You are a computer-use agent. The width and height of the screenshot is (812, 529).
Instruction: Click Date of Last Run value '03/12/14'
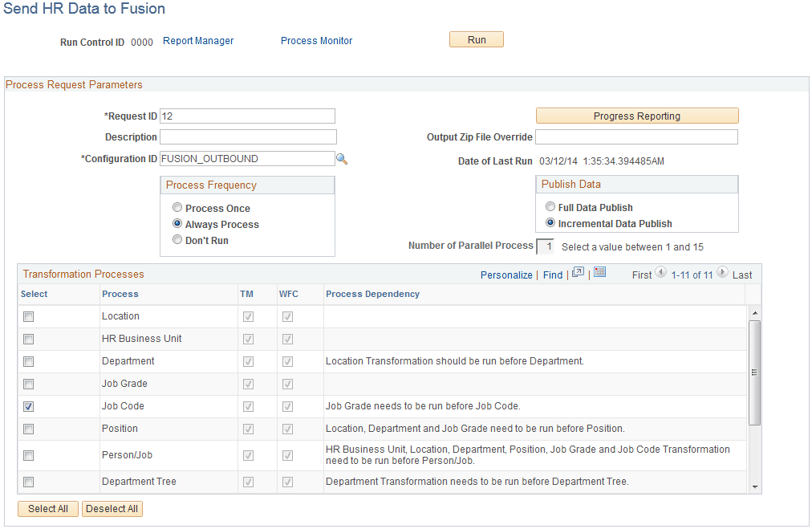[x=558, y=161]
